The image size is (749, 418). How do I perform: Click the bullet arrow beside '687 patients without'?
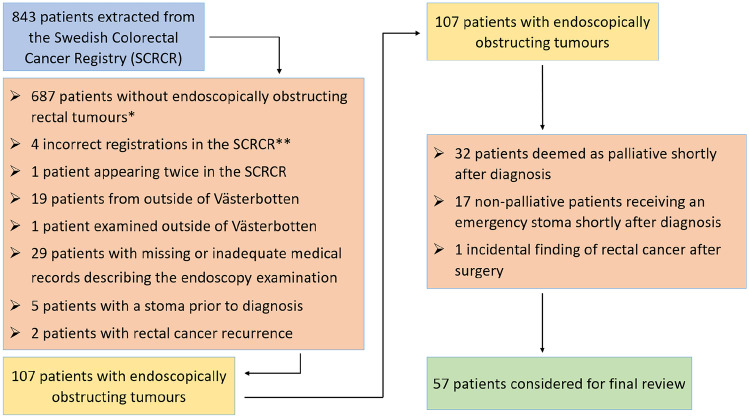(18, 98)
